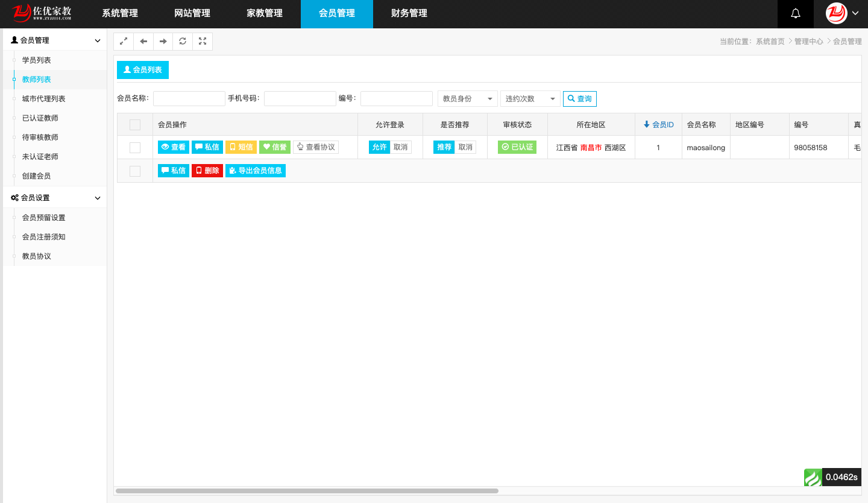Click the horizontal scrollbar at the bottom
Screen dimensions: 868x503
[307, 491]
